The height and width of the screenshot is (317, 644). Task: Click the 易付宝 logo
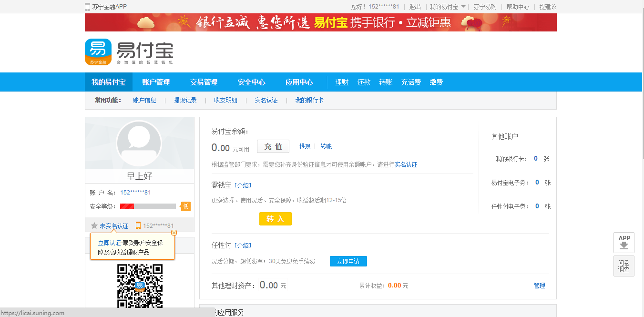pyautogui.click(x=129, y=52)
